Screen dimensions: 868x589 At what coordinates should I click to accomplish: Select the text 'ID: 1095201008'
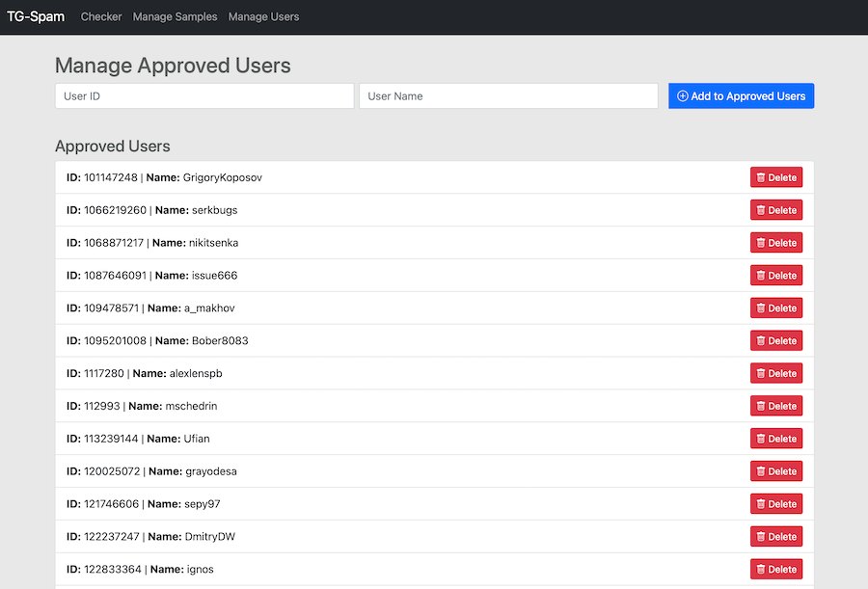click(106, 340)
